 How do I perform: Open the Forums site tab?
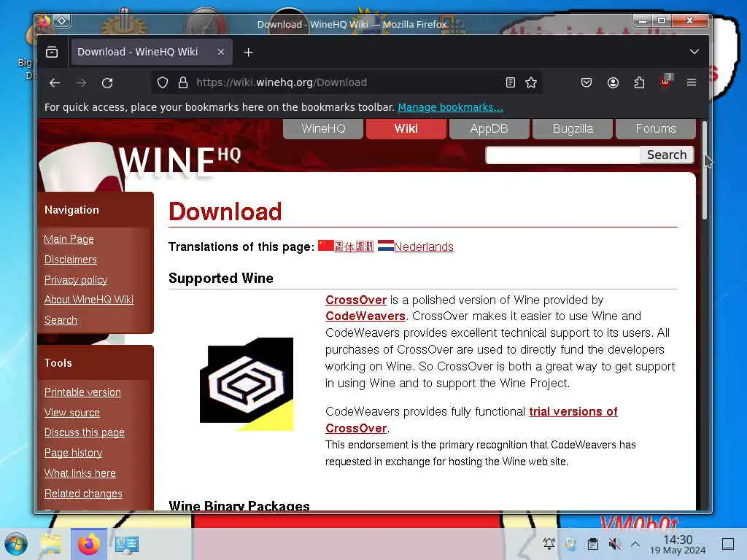(x=656, y=128)
